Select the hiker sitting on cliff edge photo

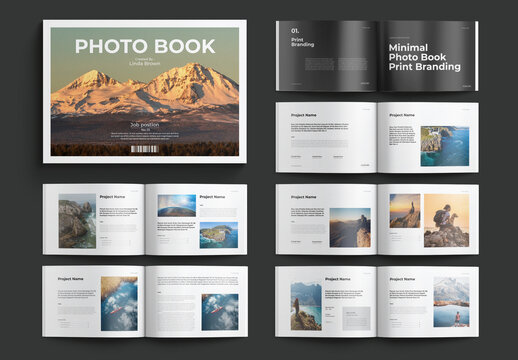[350, 228]
